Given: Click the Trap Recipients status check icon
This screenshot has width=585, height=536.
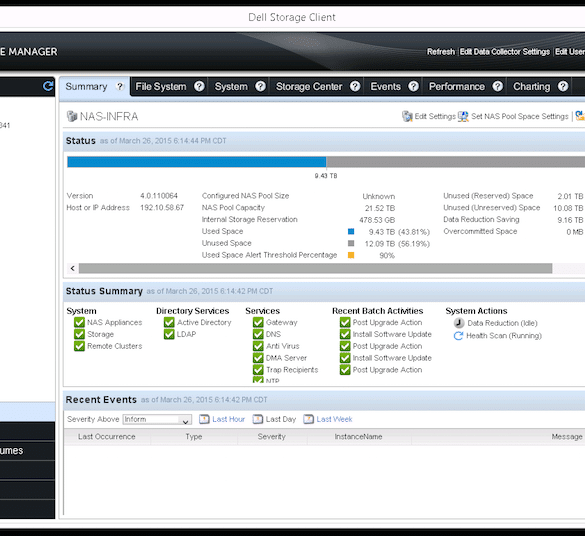Looking at the screenshot, I should point(258,370).
